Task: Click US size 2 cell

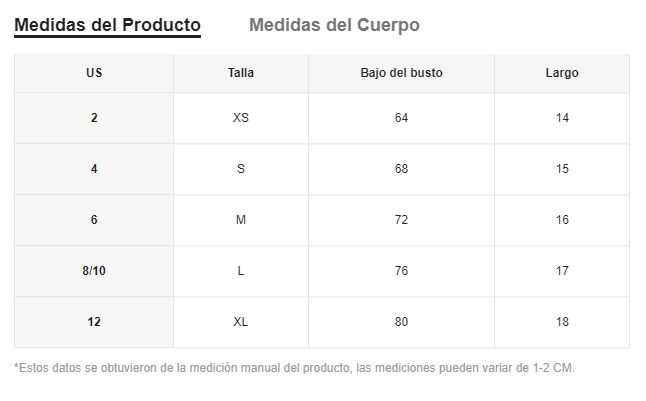Action: click(94, 118)
